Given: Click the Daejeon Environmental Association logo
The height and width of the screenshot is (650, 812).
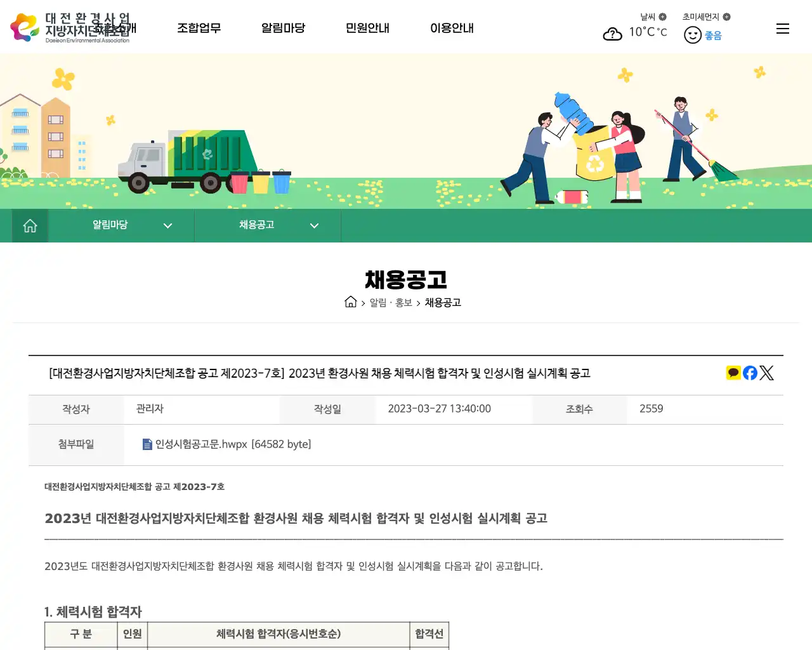Looking at the screenshot, I should point(70,27).
